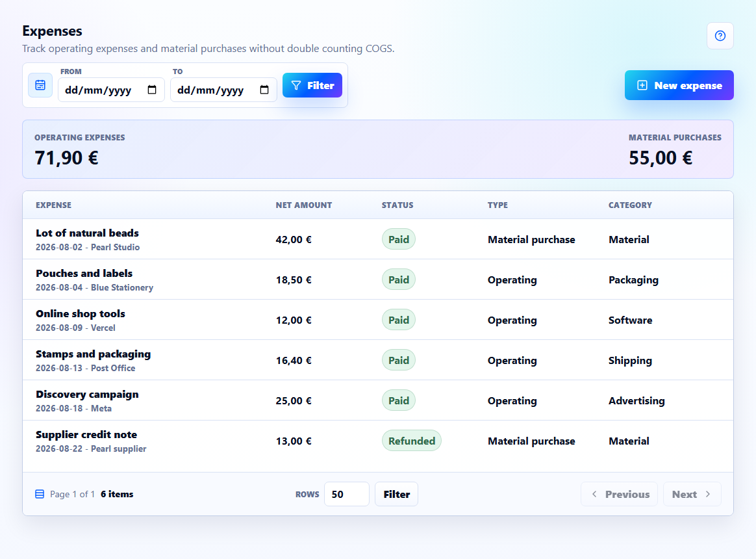The width and height of the screenshot is (756, 559).
Task: Click the operating expenses total 71,90 €
Action: tap(66, 158)
